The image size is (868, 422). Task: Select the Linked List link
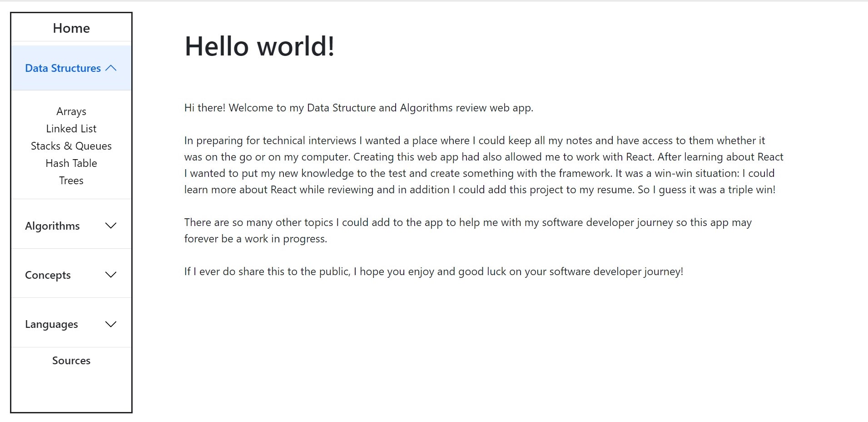71,129
